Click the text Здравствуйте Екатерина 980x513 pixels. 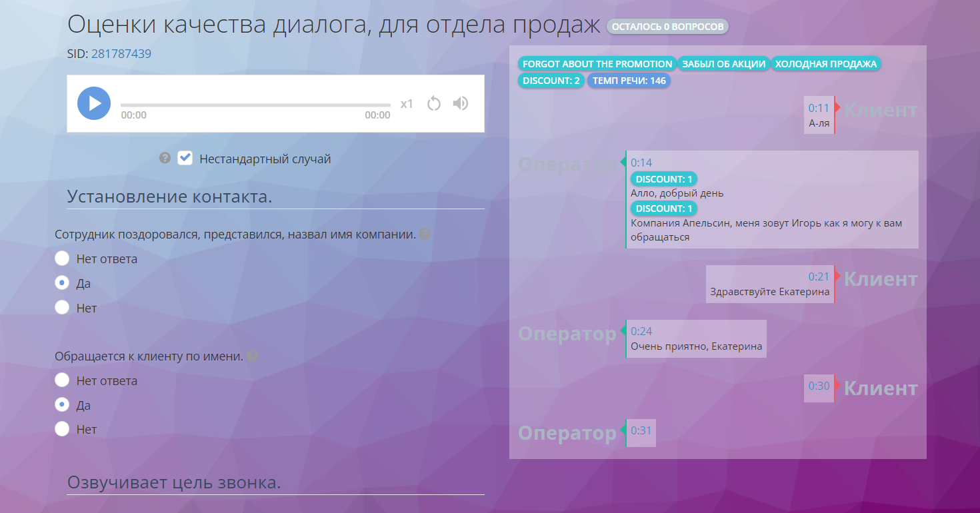coord(770,292)
